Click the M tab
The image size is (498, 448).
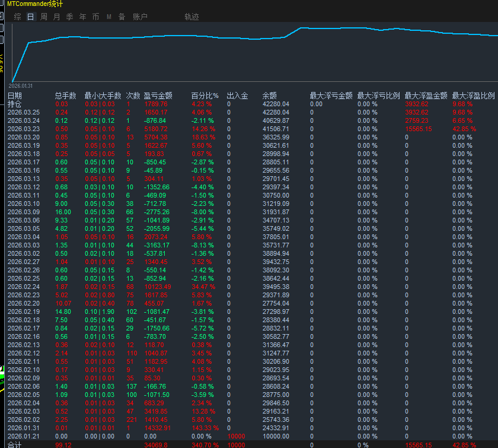108,17
